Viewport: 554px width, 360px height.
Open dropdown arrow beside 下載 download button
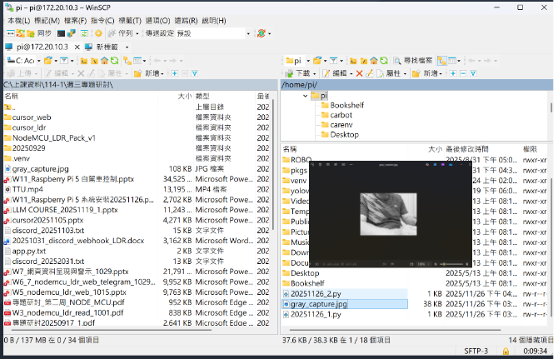click(x=314, y=73)
